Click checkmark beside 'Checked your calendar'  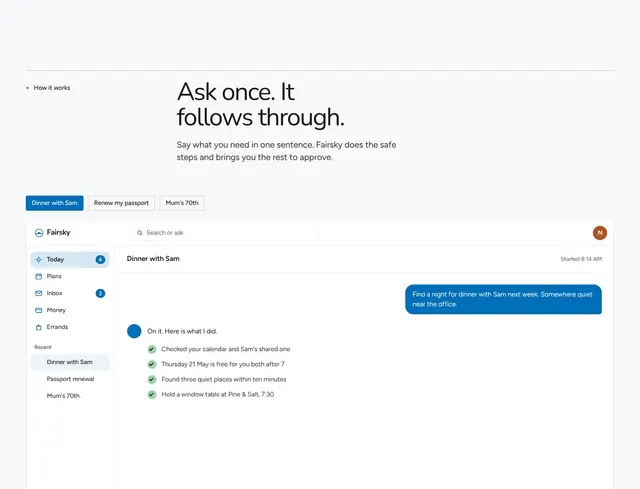(152, 349)
